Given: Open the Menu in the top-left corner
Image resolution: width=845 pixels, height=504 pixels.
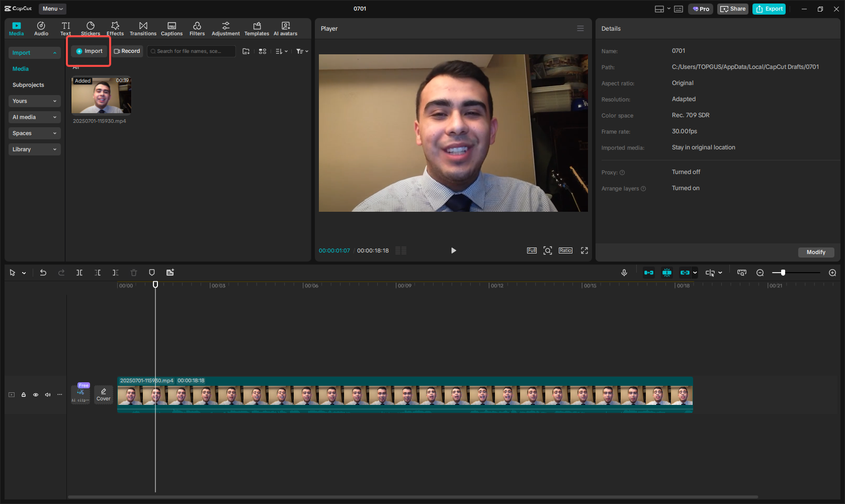Looking at the screenshot, I should (52, 9).
